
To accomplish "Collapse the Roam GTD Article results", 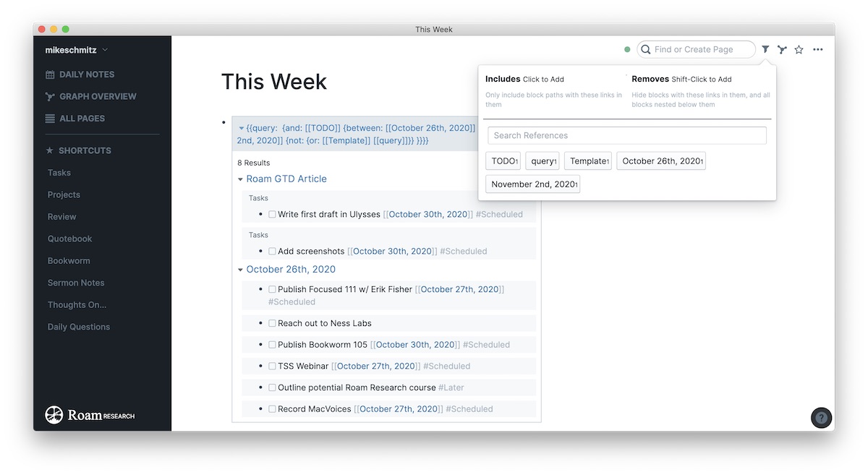I will 241,179.
